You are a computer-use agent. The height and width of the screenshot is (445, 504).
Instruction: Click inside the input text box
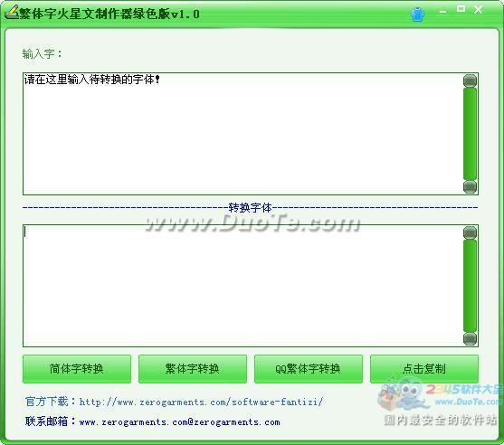[x=242, y=134]
